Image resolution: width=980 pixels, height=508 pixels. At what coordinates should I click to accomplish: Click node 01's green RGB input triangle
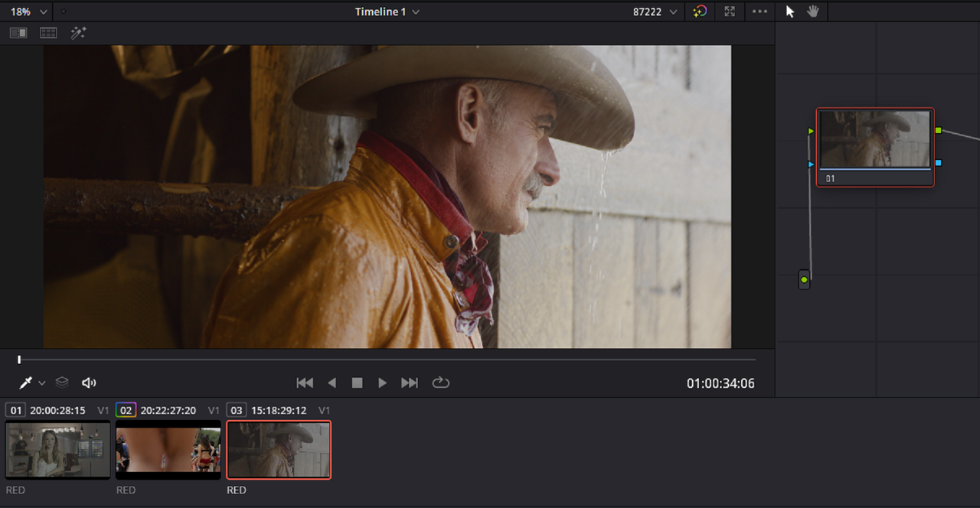tap(811, 132)
